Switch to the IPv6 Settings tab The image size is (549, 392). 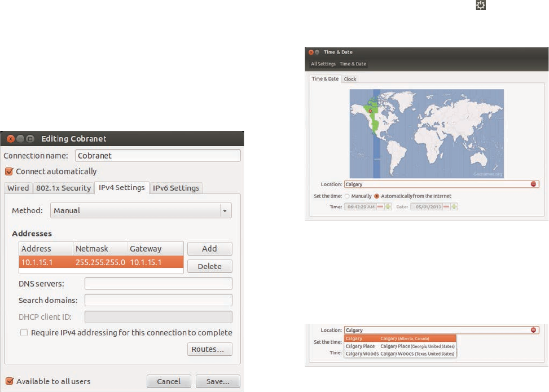[176, 188]
